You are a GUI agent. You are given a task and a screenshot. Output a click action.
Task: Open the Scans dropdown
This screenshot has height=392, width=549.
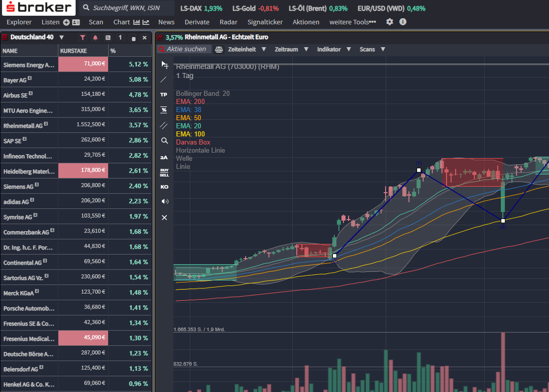372,49
